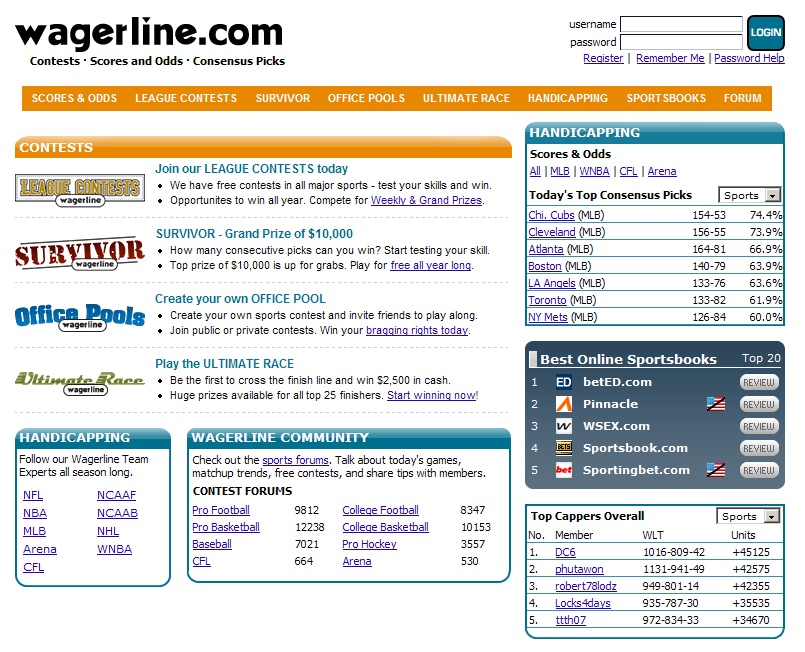Image resolution: width=805 pixels, height=652 pixels.
Task: Click the Password Help link
Action: (749, 59)
